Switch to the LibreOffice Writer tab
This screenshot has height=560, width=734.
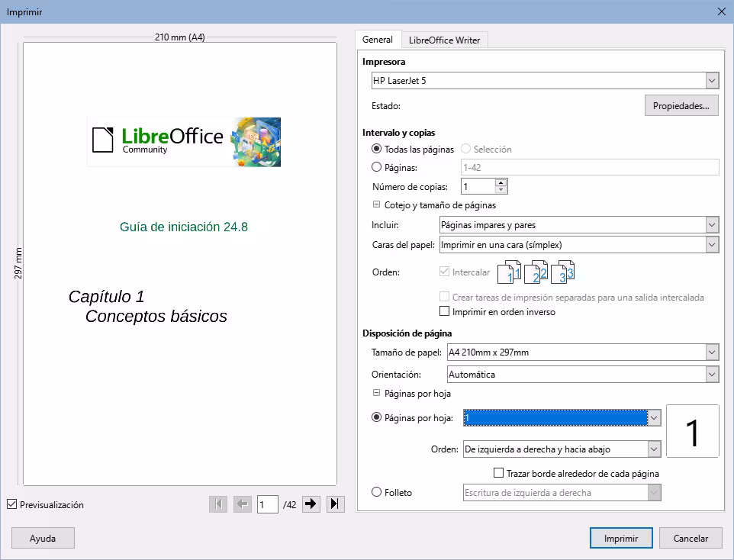pos(444,40)
